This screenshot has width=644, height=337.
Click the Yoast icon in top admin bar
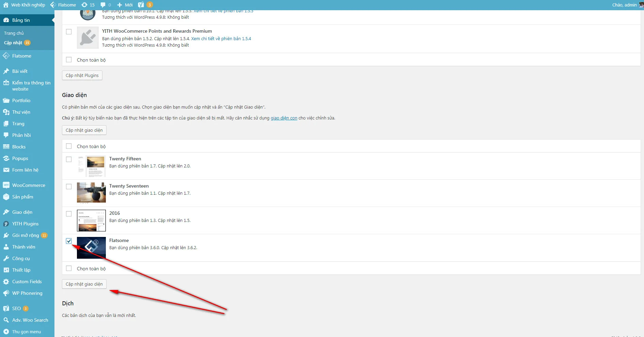141,5
